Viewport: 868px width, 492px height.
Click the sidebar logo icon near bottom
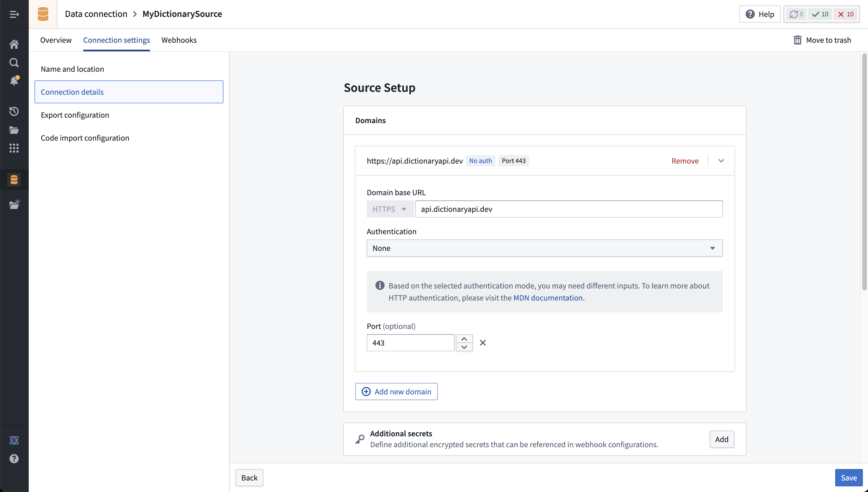pyautogui.click(x=14, y=440)
